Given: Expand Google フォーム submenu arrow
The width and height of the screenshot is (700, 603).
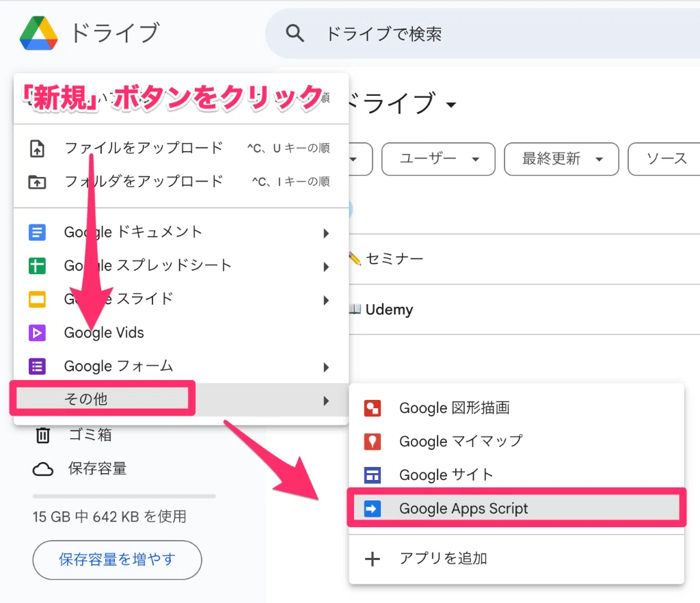Looking at the screenshot, I should [326, 367].
